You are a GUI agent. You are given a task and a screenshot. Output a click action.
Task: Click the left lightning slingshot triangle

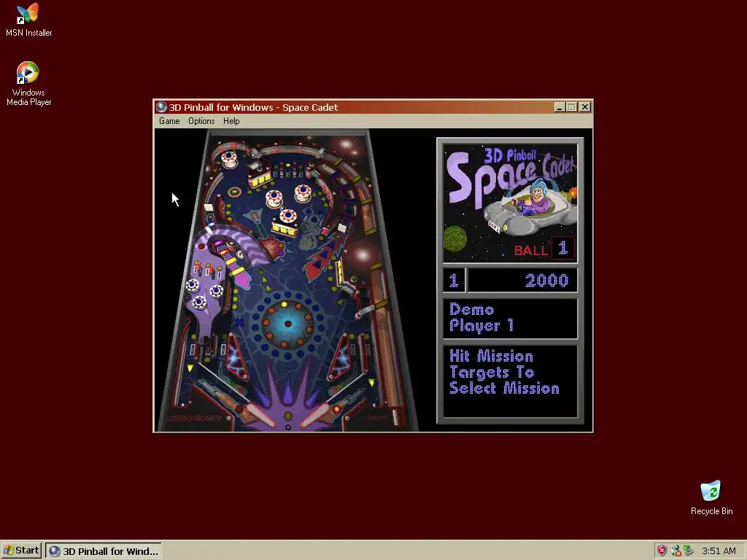coord(236,359)
